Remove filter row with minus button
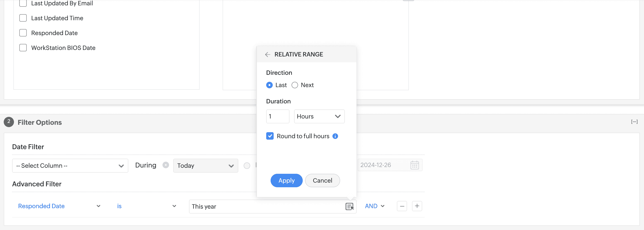 pos(402,206)
